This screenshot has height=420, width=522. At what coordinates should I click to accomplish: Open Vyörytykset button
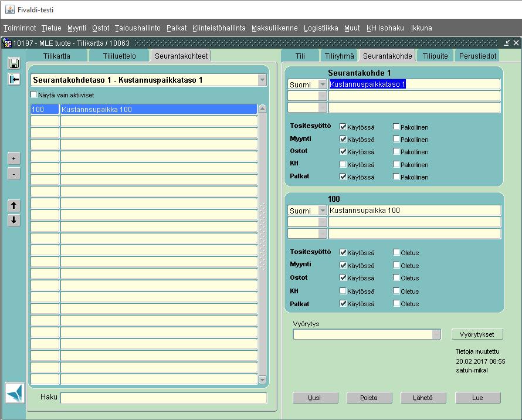(477, 334)
